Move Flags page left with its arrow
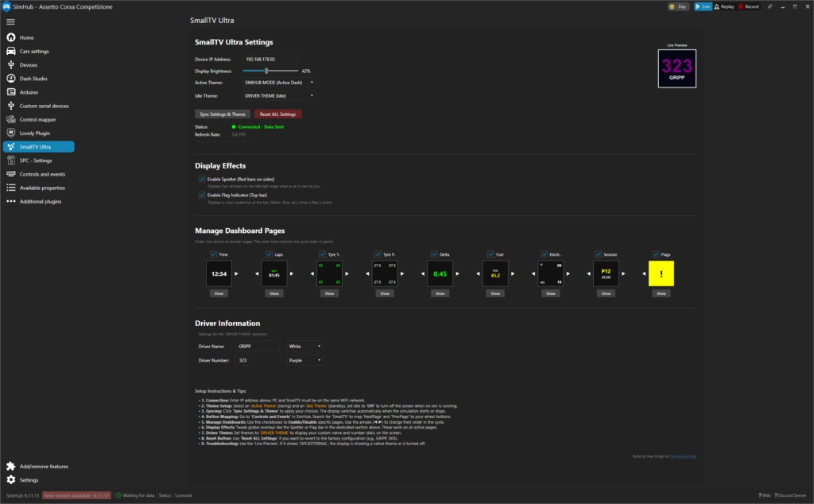This screenshot has width=814, height=504. coord(644,273)
